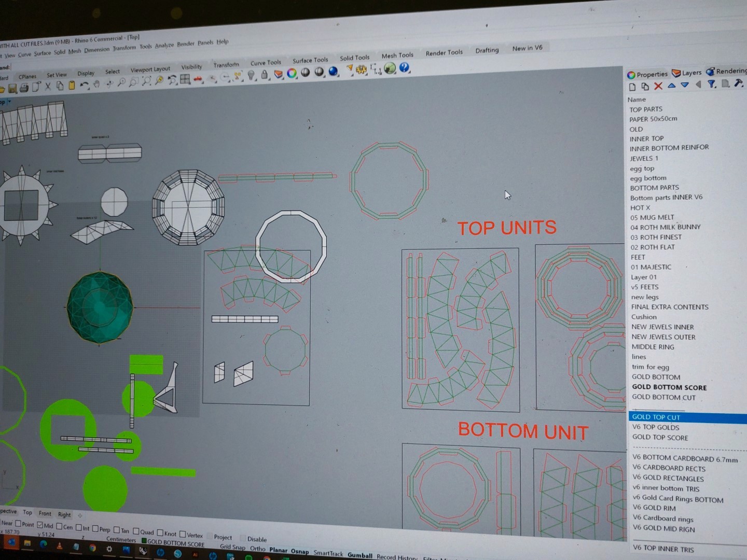747x560 pixels.
Task: Click the blue Help question mark icon
Action: pos(405,68)
